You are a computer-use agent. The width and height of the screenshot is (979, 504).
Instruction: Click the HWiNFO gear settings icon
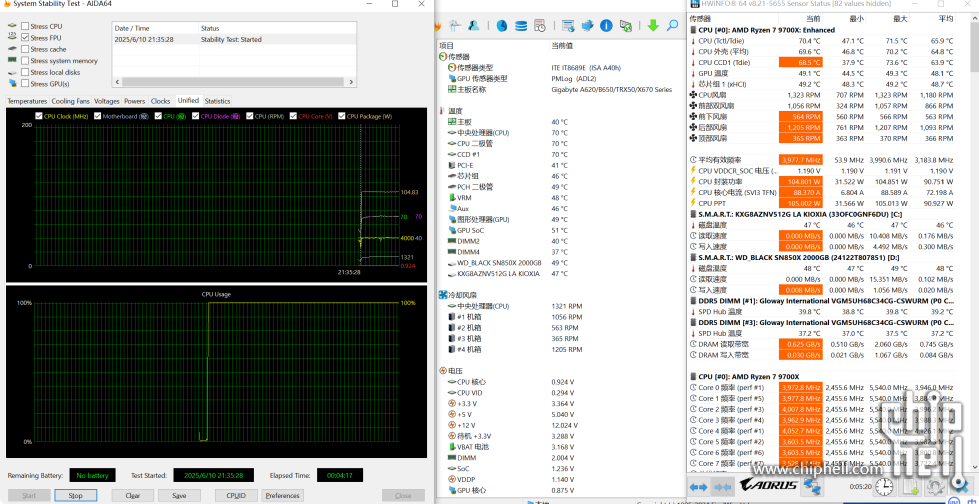click(934, 486)
